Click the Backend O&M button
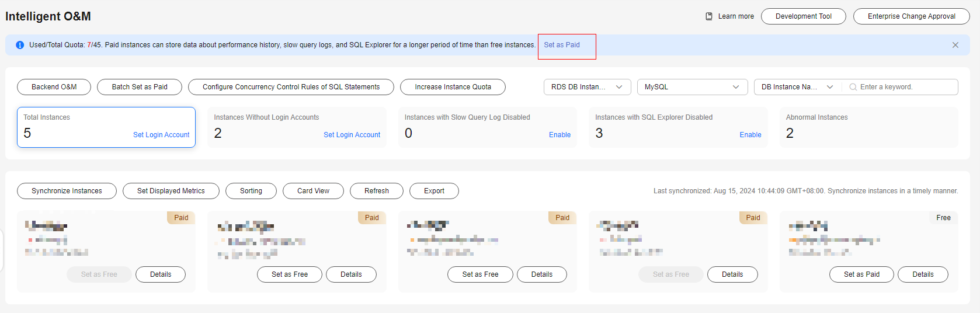 [x=54, y=87]
